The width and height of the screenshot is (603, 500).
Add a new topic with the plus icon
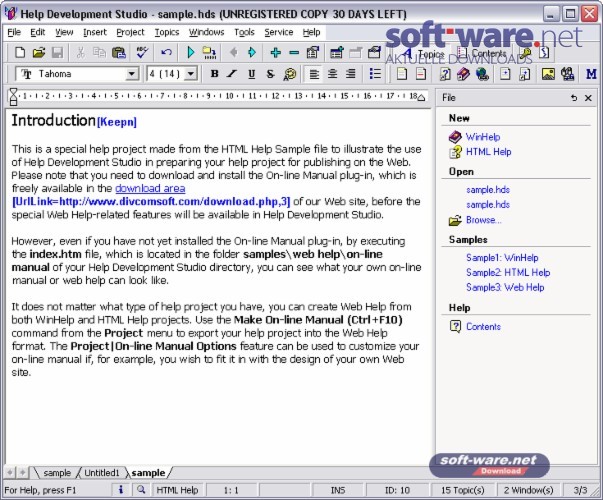pyautogui.click(x=275, y=52)
